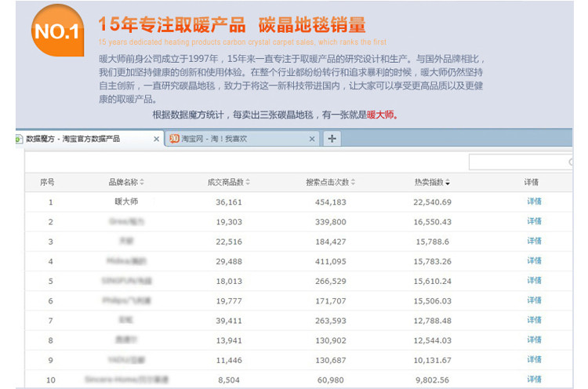Click the value 36,161 in the table
Image resolution: width=588 pixels, height=389 pixels.
coord(229,202)
